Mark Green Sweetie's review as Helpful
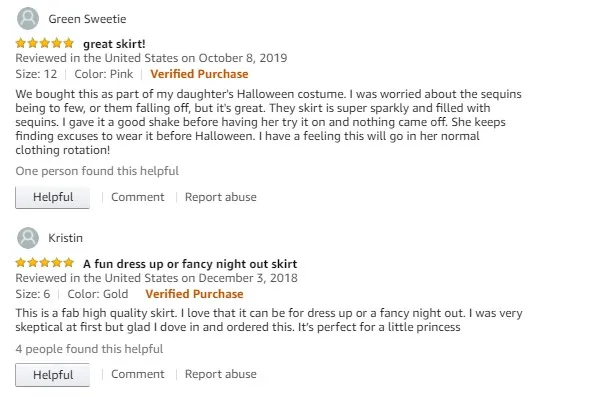 click(52, 197)
